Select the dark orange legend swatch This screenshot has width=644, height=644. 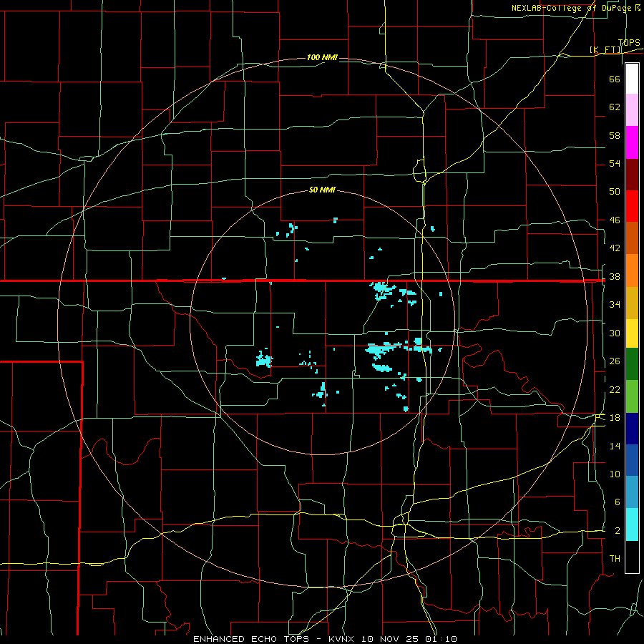[x=632, y=238]
